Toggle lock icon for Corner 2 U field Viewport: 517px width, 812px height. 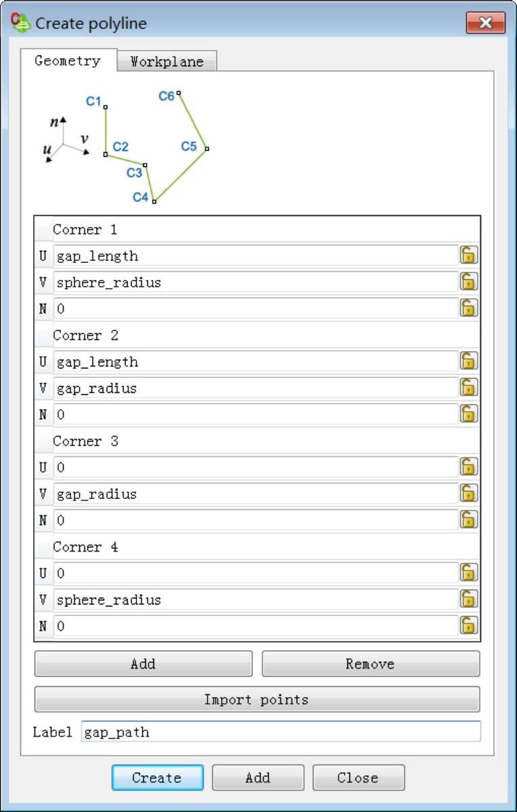(x=469, y=361)
